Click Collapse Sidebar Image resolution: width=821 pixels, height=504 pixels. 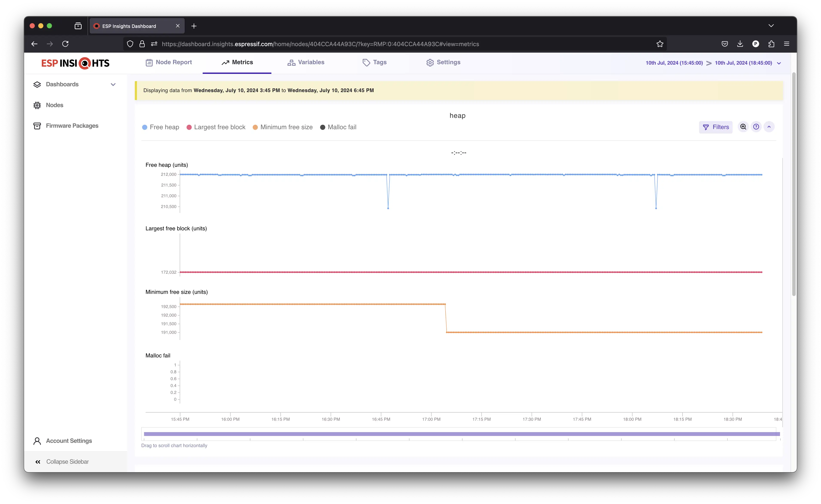[x=62, y=462]
